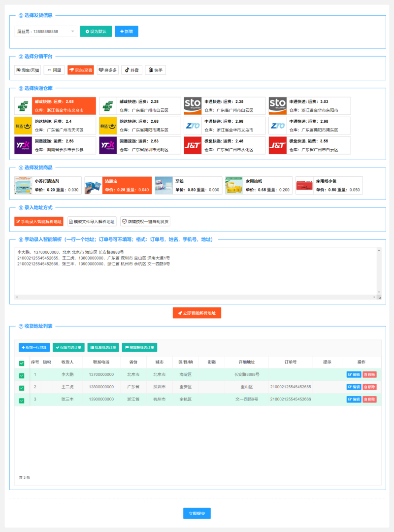
Task: Edit the 王二虎 address row
Action: pyautogui.click(x=354, y=387)
